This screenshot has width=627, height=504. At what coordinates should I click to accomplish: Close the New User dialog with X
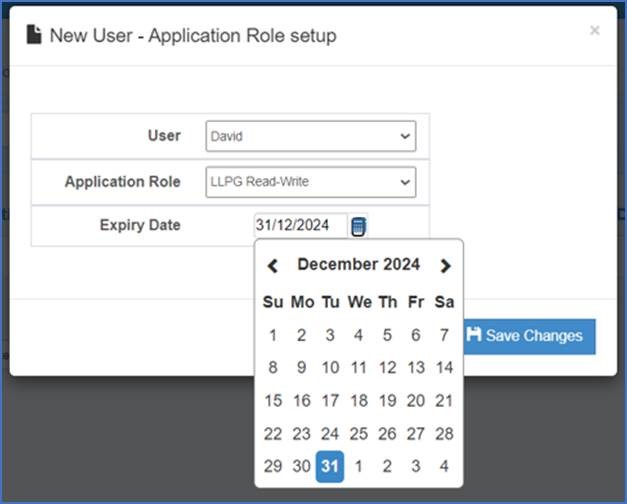click(594, 30)
